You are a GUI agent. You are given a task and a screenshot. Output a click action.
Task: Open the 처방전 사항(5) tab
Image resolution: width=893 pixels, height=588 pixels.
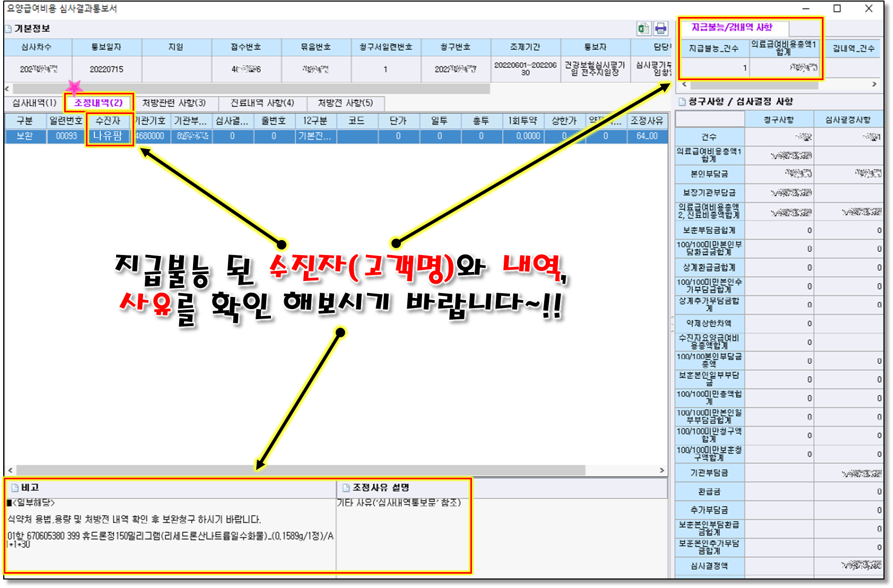coord(345,103)
